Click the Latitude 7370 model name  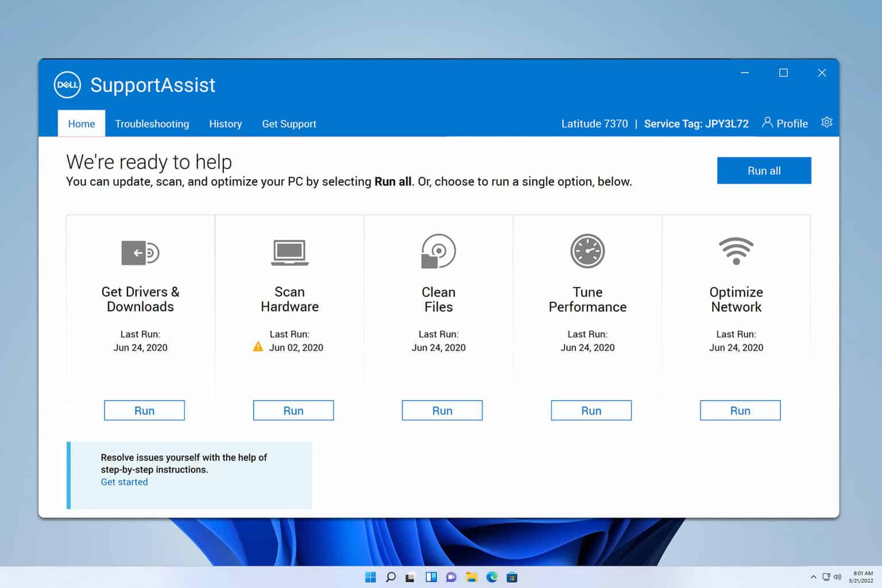(594, 123)
